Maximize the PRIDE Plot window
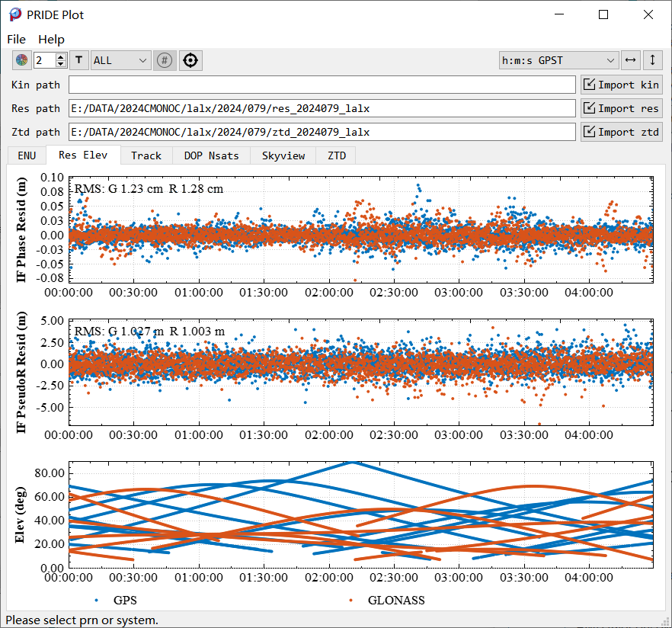This screenshot has height=628, width=672. pyautogui.click(x=603, y=14)
